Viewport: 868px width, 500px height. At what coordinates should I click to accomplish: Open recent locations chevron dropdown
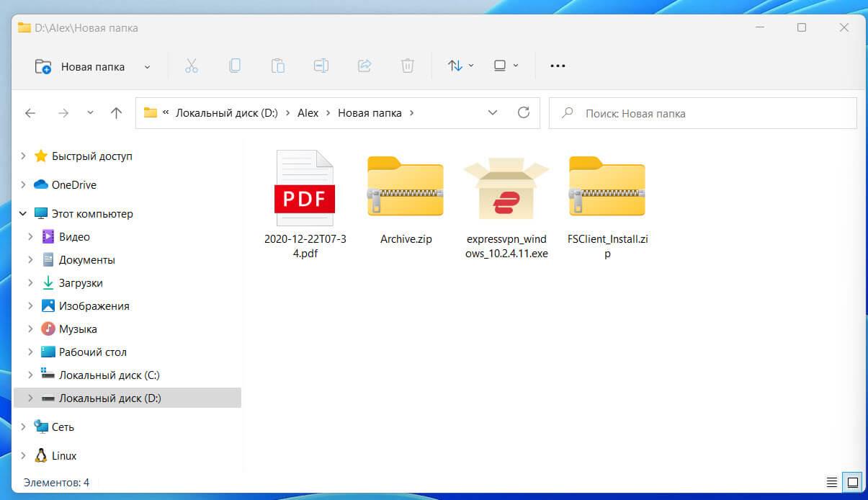point(90,113)
